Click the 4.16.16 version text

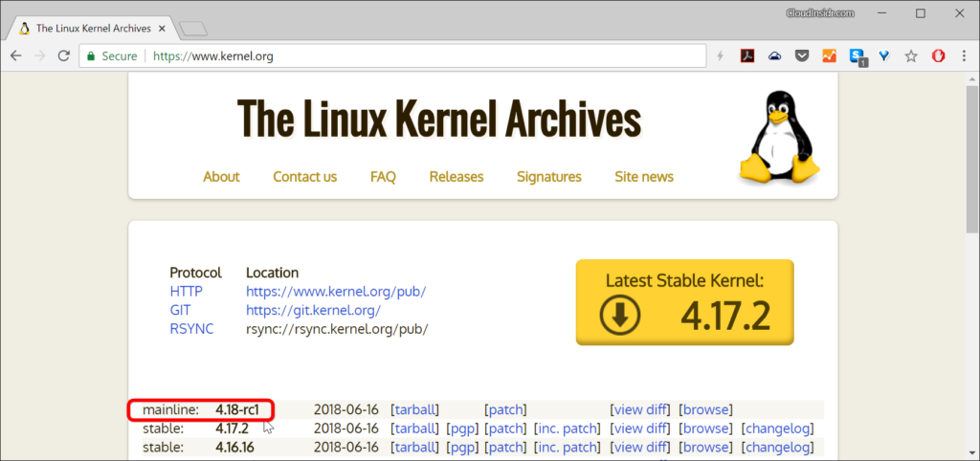tap(235, 448)
